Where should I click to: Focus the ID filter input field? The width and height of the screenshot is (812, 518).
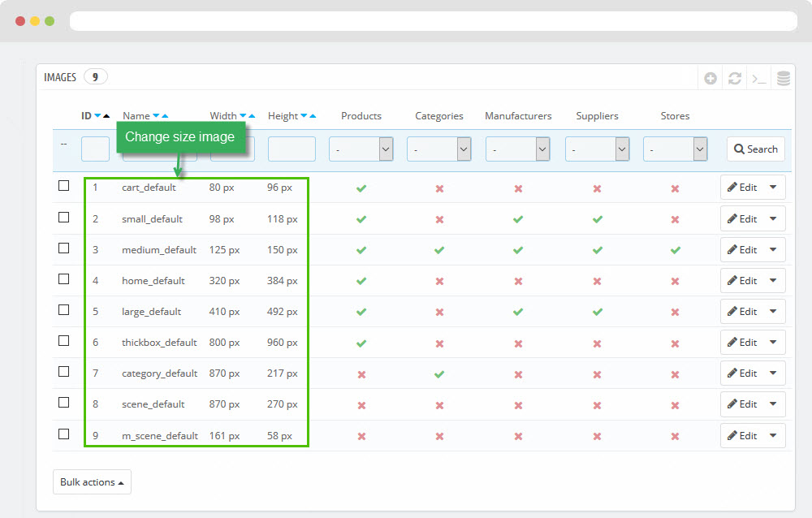click(95, 149)
